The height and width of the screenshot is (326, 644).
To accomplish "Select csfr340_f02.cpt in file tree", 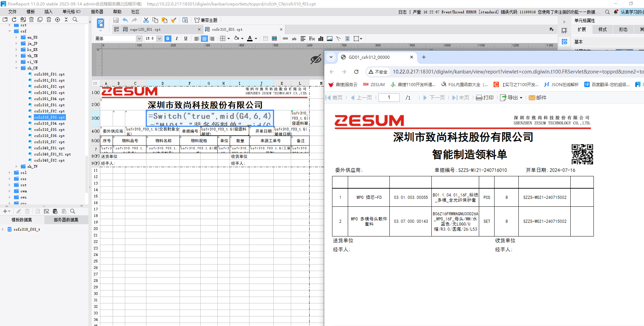I will (49, 160).
